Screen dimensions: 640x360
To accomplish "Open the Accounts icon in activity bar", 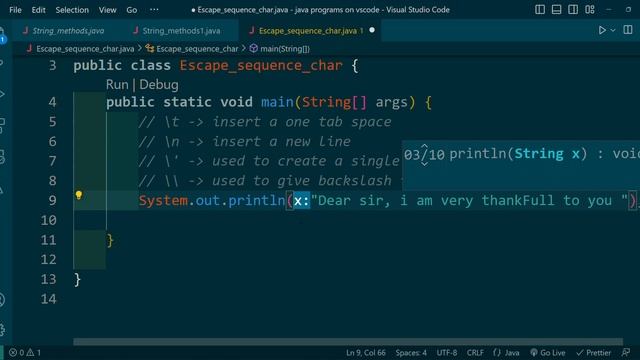I will coord(2,300).
